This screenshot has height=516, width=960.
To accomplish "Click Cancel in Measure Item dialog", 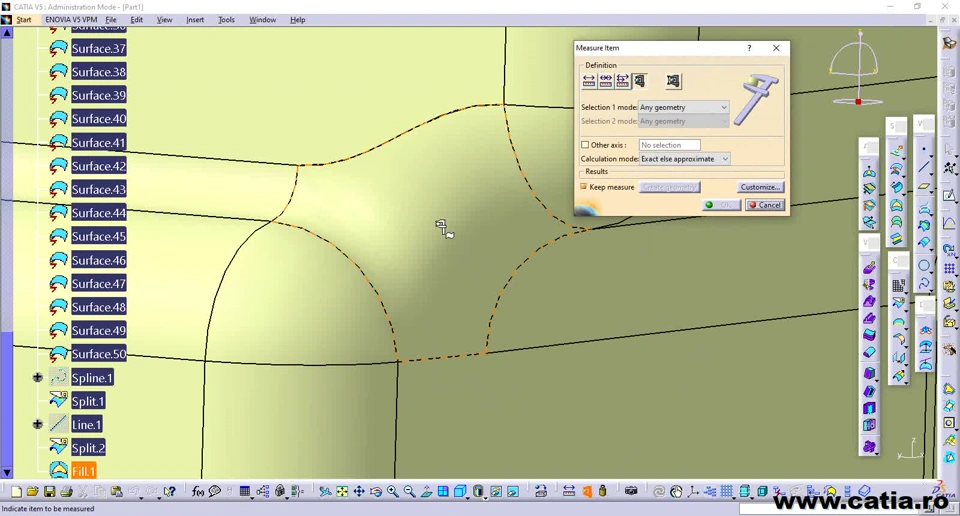I will tap(765, 205).
